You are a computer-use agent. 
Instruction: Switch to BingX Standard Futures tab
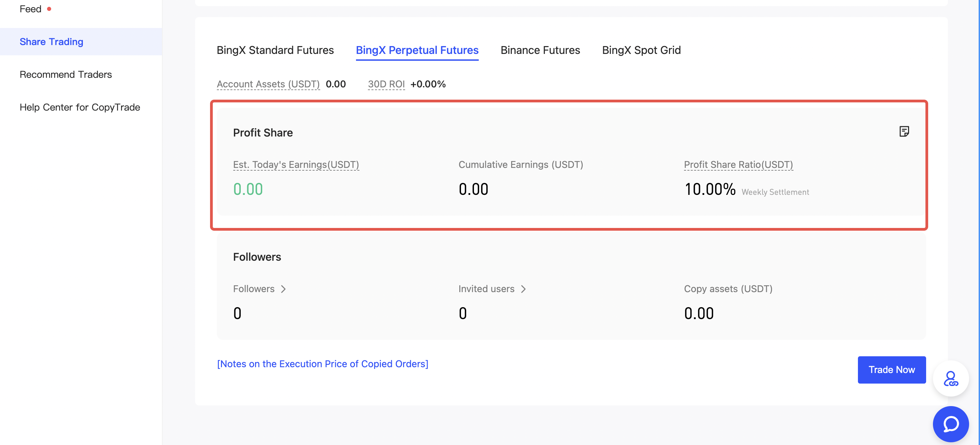[x=275, y=50]
